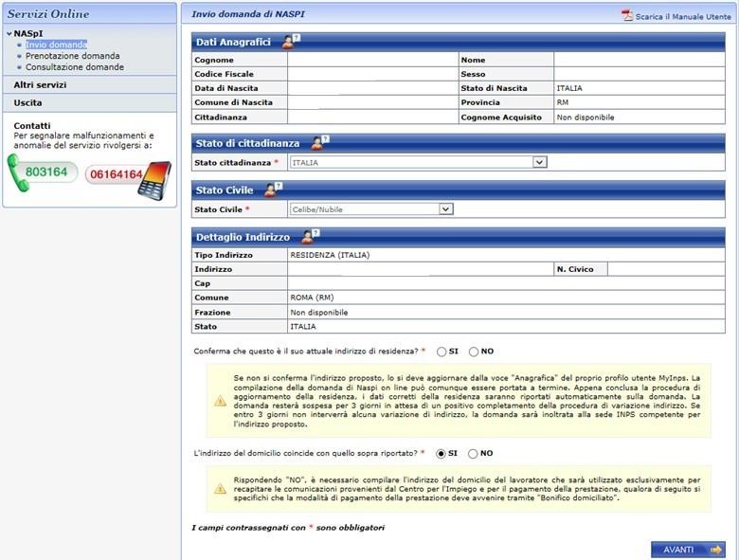Select NO for residence address confirmation
The height and width of the screenshot is (560, 739).
474,352
